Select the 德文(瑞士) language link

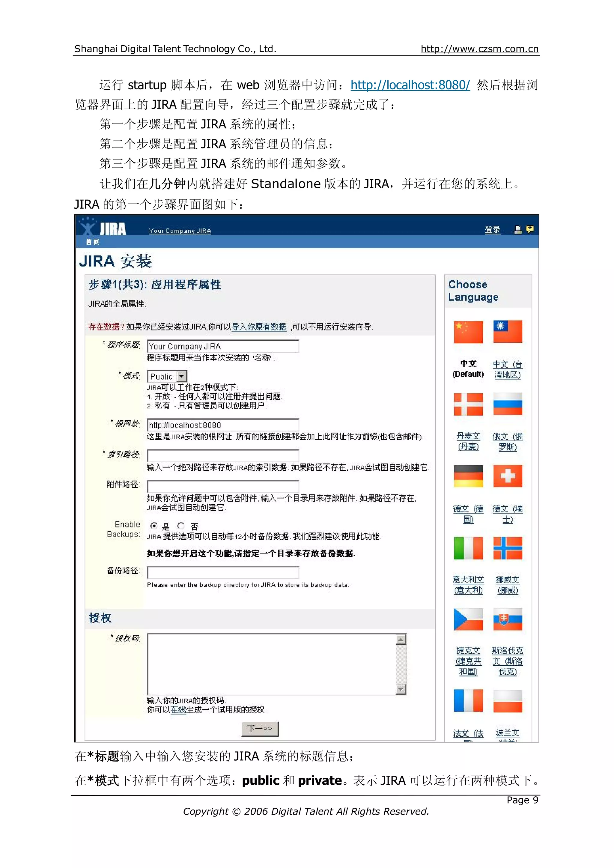click(508, 514)
